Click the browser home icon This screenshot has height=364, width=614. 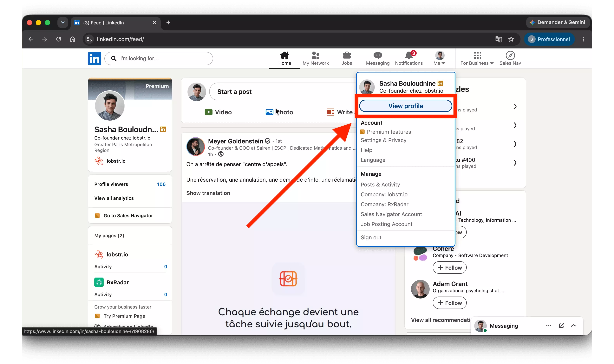click(x=72, y=39)
